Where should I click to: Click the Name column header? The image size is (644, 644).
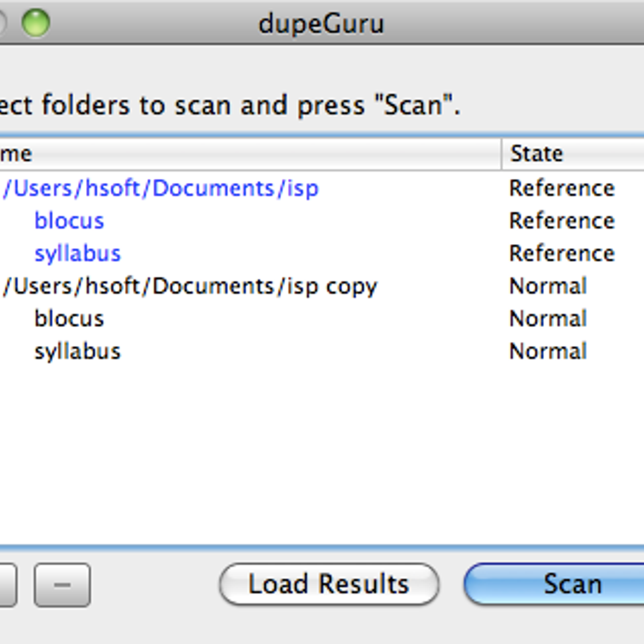pyautogui.click(x=250, y=154)
